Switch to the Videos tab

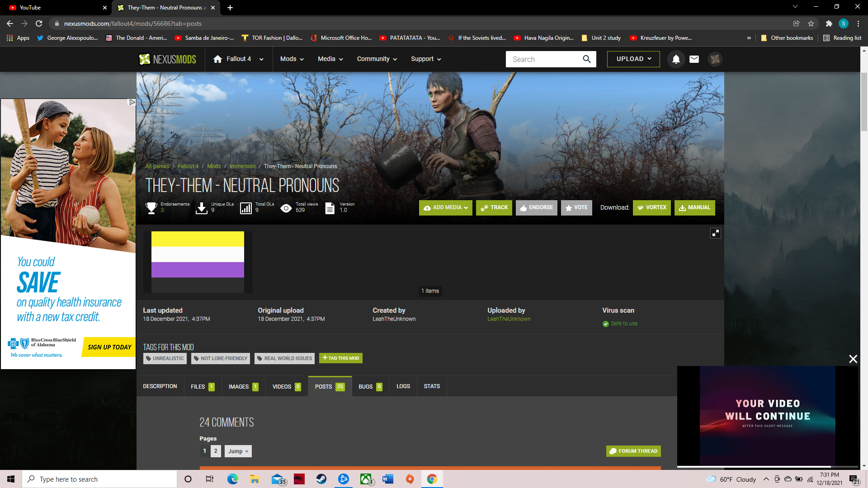click(x=287, y=387)
